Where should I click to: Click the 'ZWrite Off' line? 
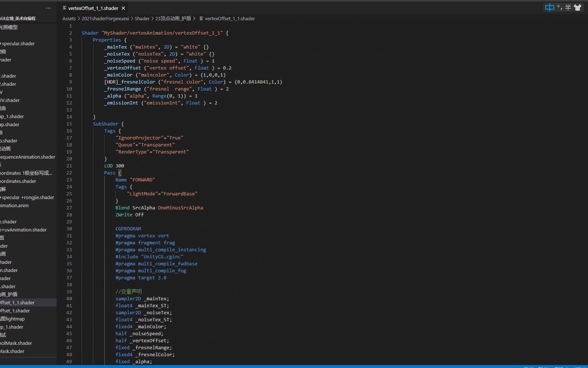(129, 215)
